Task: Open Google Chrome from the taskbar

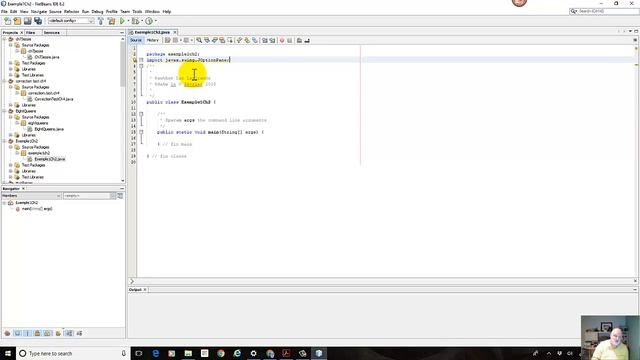Action: point(221,353)
